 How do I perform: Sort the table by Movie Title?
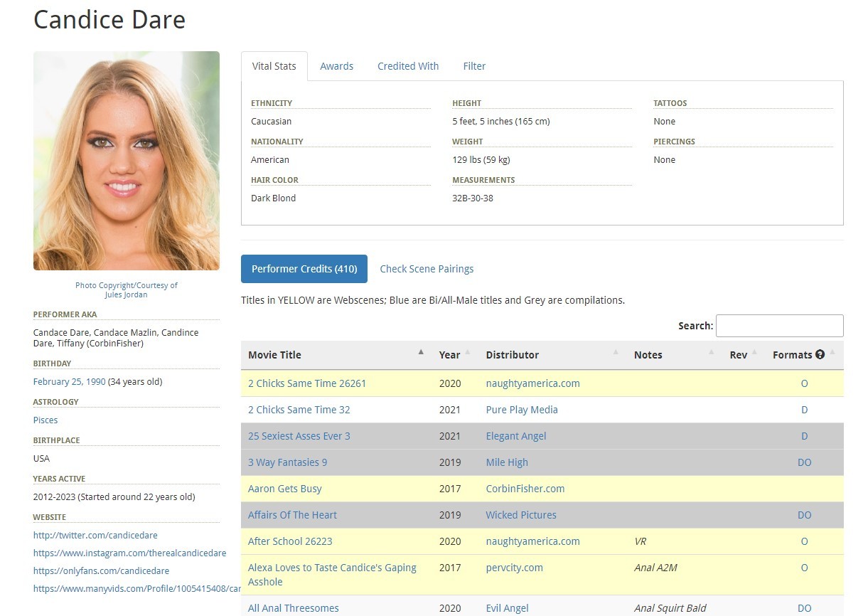pyautogui.click(x=336, y=355)
